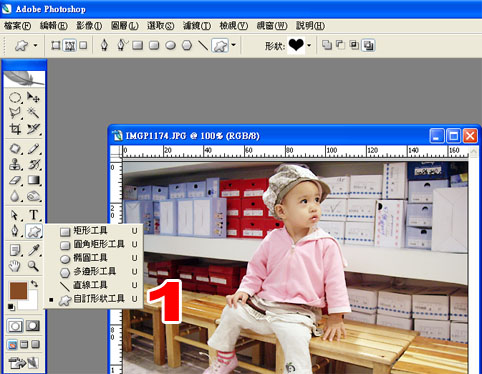The width and height of the screenshot is (482, 374).
Task: Switch to Quick Mask mode
Action: click(x=33, y=326)
